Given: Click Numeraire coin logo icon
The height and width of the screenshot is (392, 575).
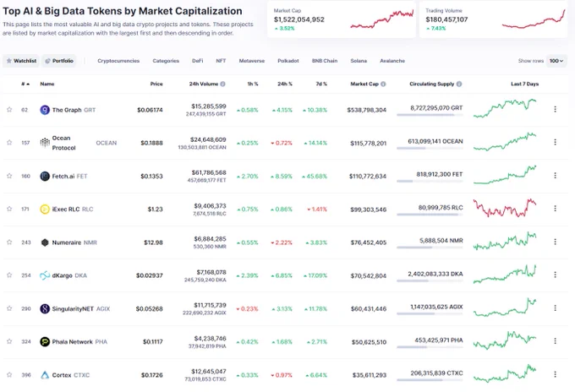Looking at the screenshot, I should tap(45, 242).
